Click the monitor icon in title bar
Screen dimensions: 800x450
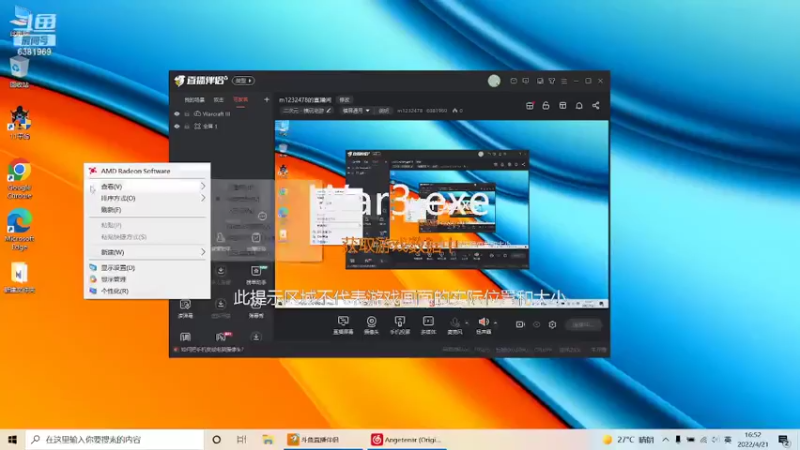click(x=540, y=81)
